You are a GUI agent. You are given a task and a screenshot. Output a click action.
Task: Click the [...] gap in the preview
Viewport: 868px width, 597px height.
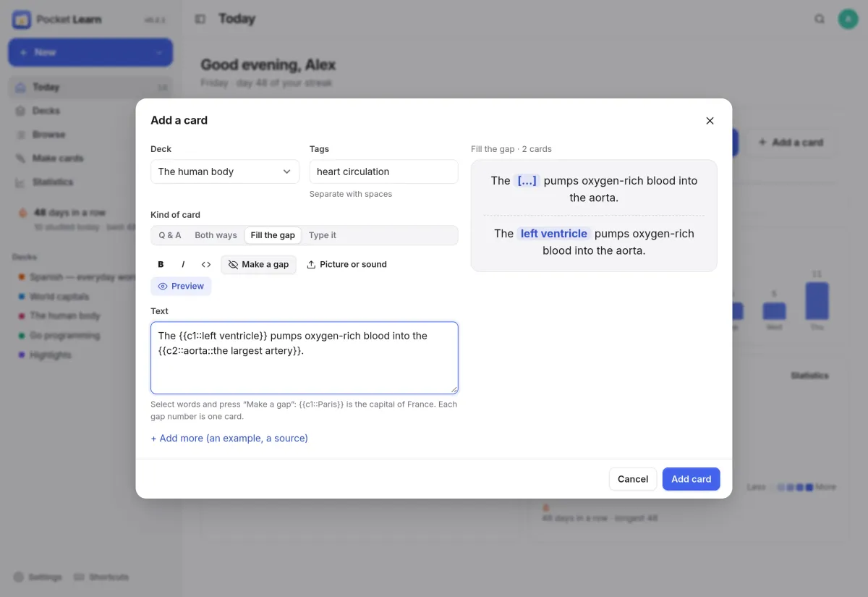[527, 181]
